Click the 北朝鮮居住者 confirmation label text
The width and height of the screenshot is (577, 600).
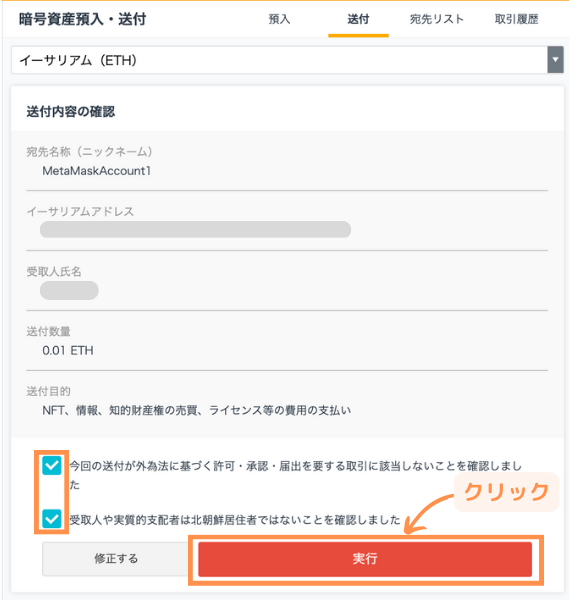click(235, 520)
